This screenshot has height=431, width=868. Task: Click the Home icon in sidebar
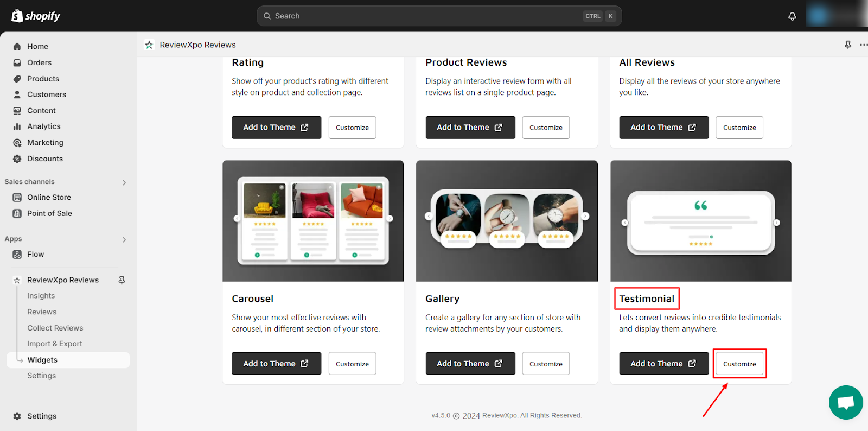17,47
